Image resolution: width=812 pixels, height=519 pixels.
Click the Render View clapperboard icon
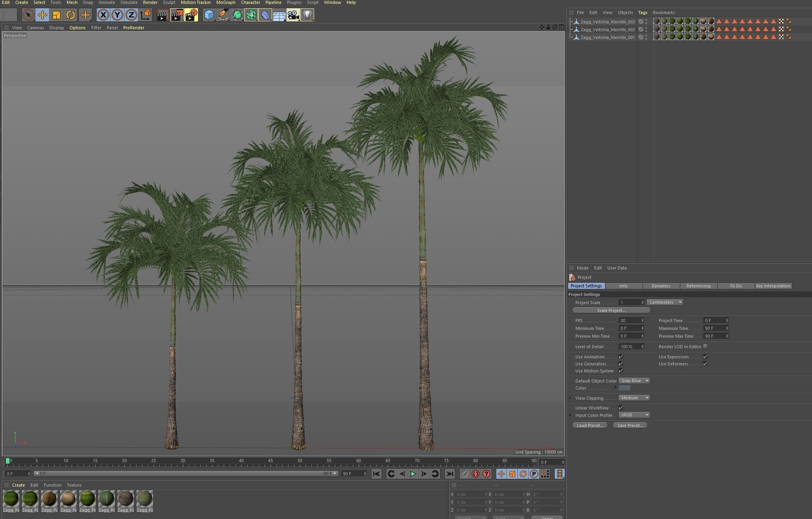(163, 15)
